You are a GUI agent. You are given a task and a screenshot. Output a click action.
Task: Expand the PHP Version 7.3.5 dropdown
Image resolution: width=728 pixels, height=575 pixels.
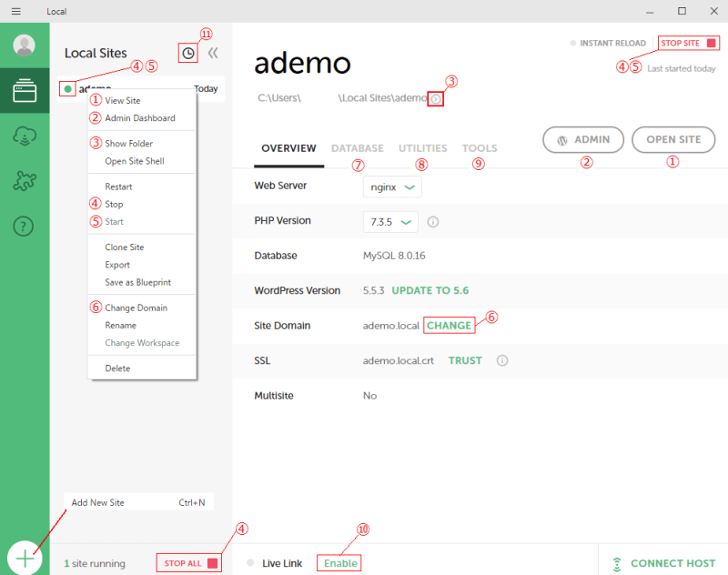[x=390, y=222]
